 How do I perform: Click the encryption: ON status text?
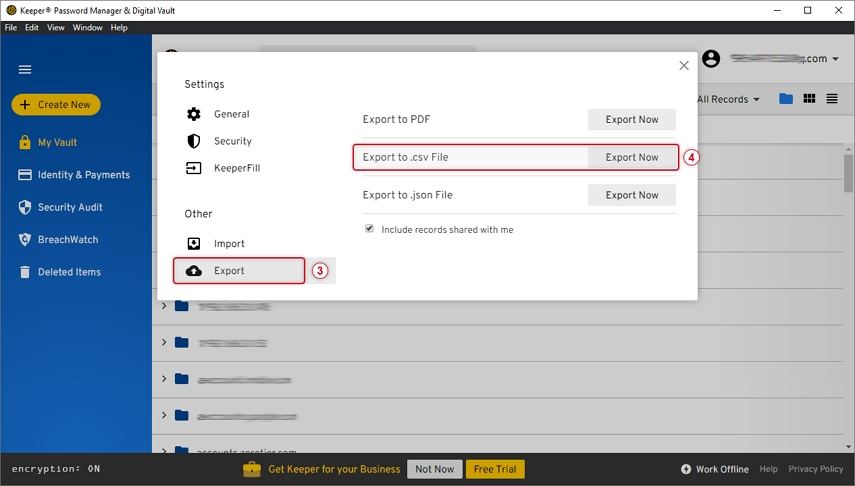point(56,469)
